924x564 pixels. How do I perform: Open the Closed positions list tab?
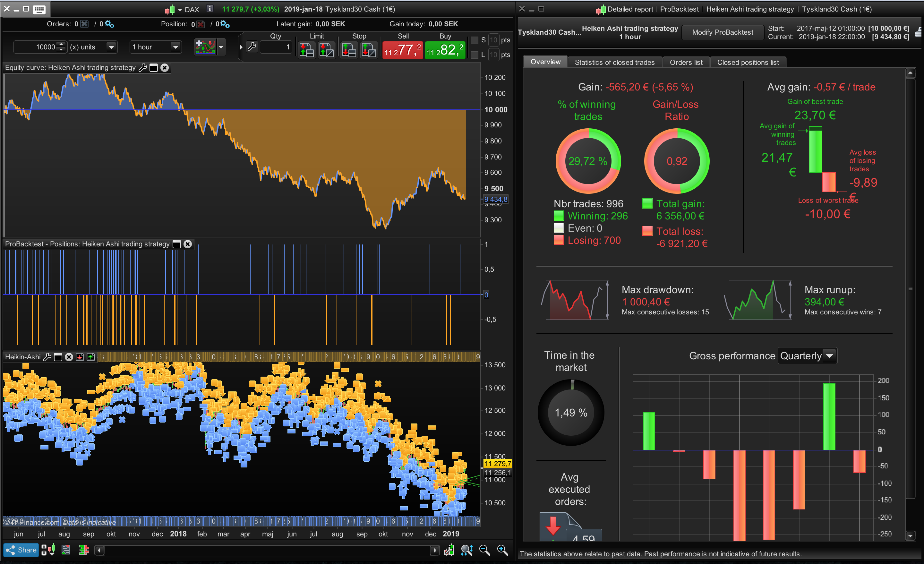(x=748, y=62)
